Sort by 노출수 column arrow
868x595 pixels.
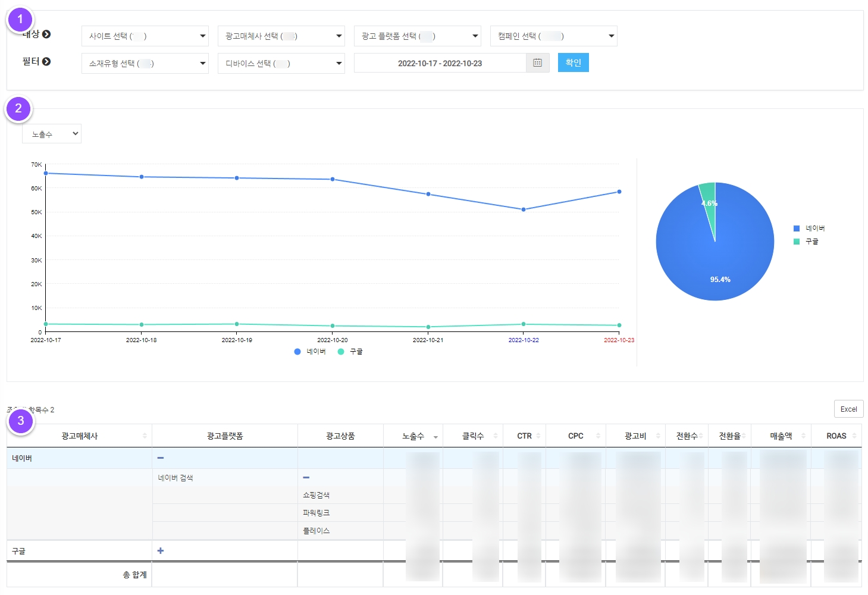[435, 437]
